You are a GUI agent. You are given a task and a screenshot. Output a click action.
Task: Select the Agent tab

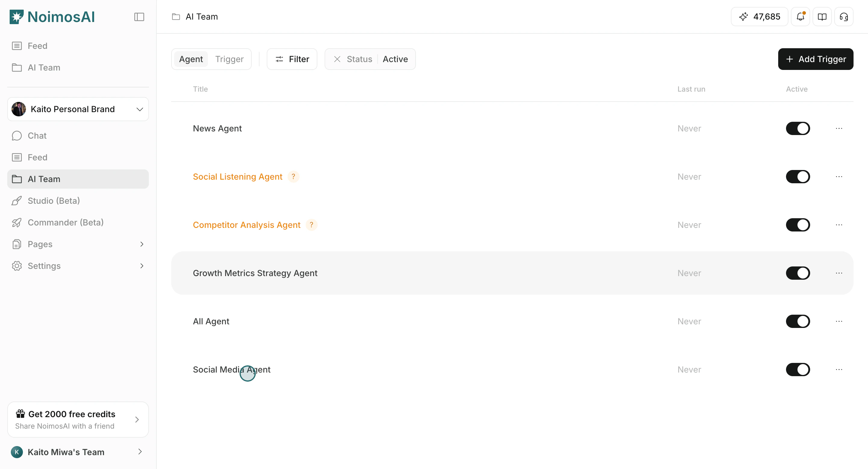point(191,59)
